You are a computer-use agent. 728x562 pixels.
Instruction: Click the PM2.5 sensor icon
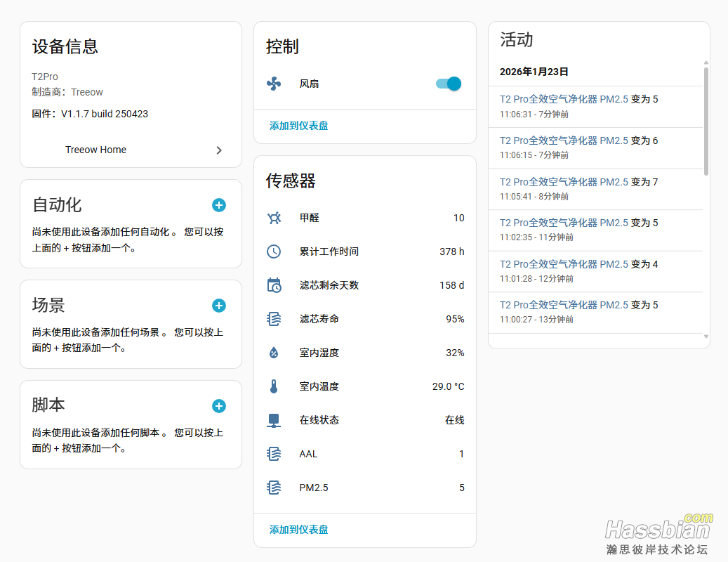tap(274, 488)
